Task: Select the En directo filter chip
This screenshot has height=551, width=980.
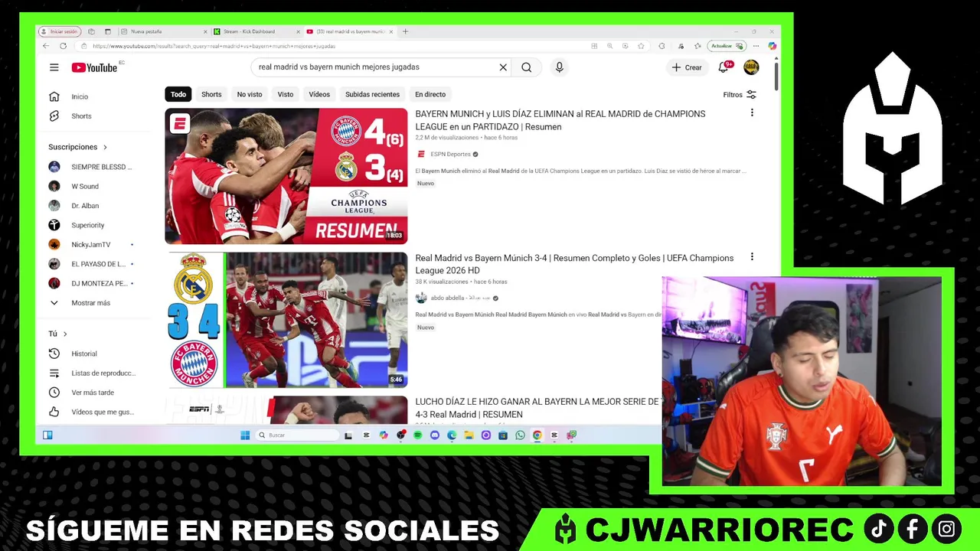Action: point(430,95)
